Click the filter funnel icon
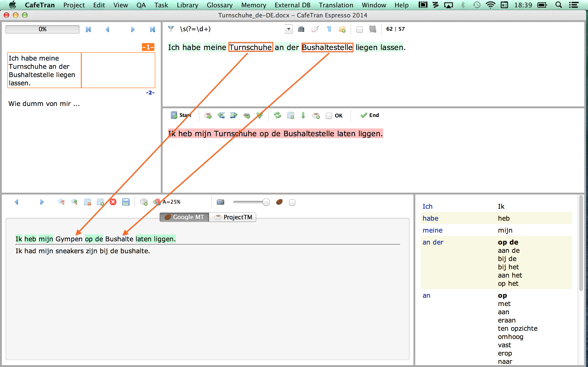 click(x=171, y=29)
